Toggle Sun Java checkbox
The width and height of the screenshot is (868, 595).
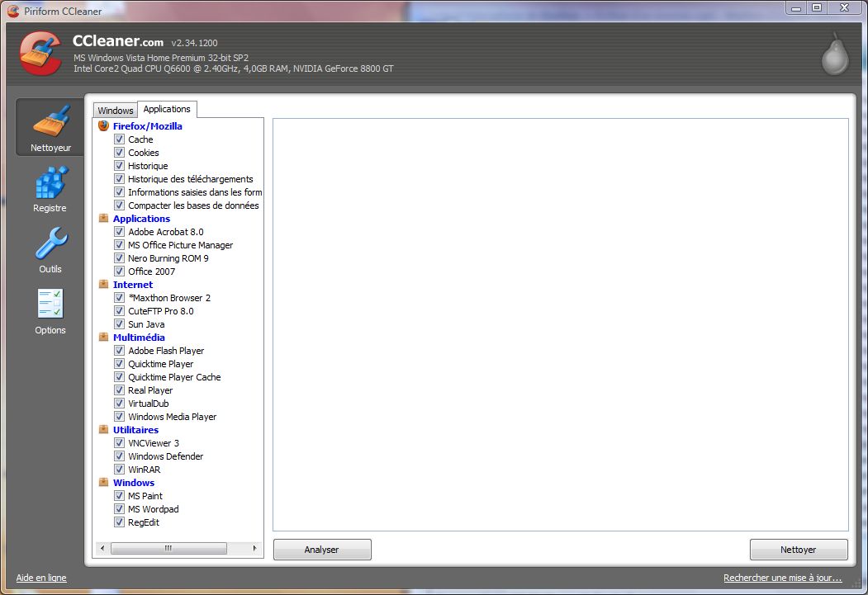pos(119,324)
